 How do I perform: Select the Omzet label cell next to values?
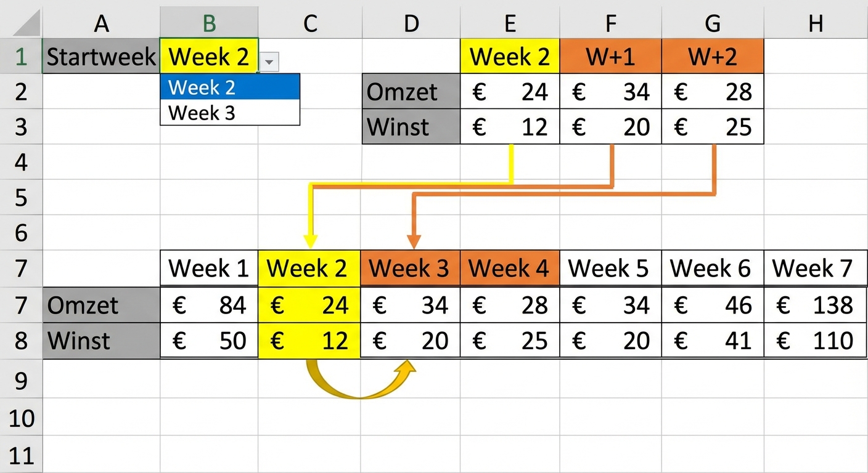pos(411,92)
